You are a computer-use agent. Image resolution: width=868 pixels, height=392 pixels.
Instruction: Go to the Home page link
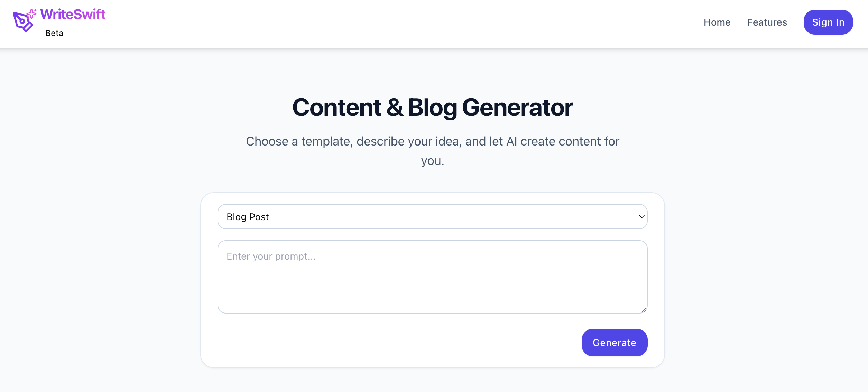tap(717, 22)
